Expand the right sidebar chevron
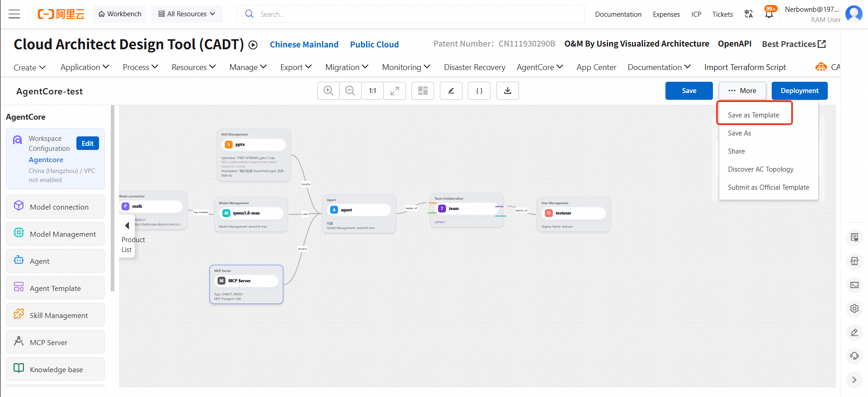The image size is (868, 397). (x=854, y=380)
